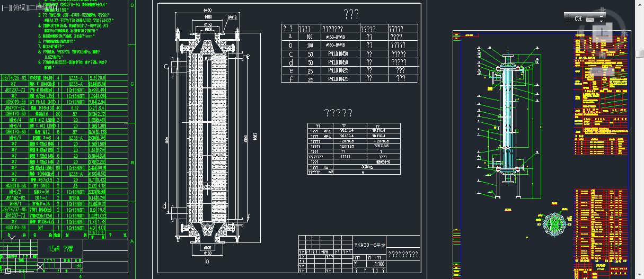Screen dimensions: 644x279
Task: Click the 南 south label on the ViewCube compass
Action: (x=603, y=55)
